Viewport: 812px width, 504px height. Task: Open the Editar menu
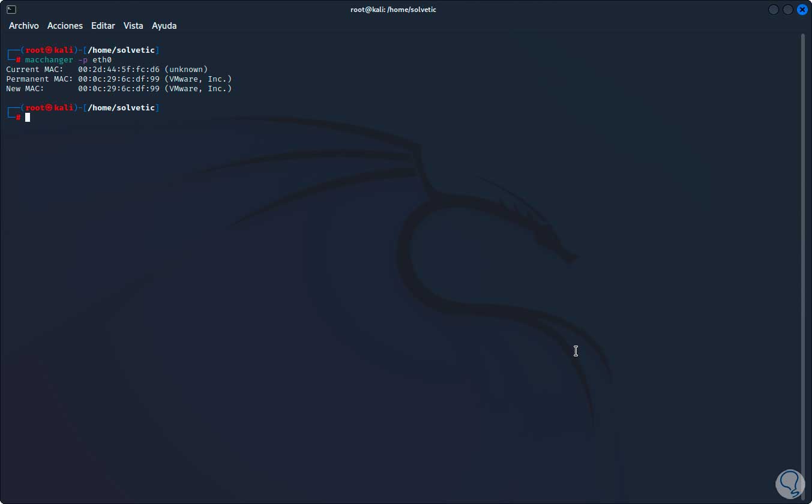click(103, 26)
